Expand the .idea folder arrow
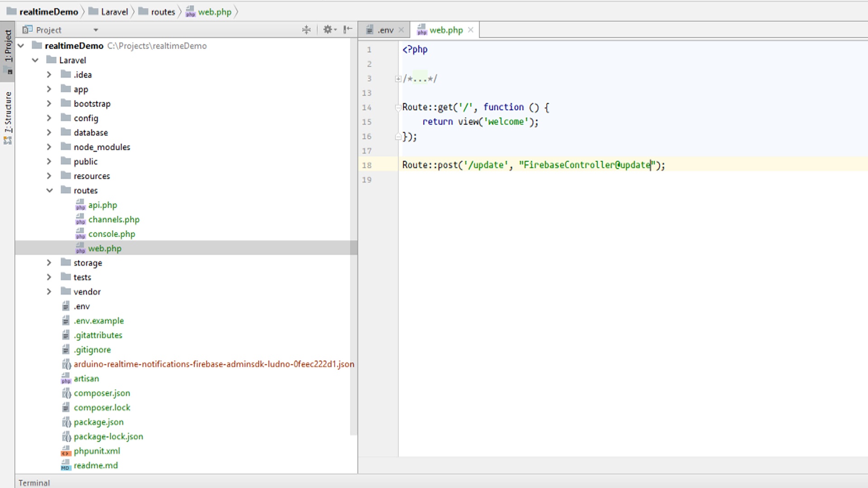 49,75
